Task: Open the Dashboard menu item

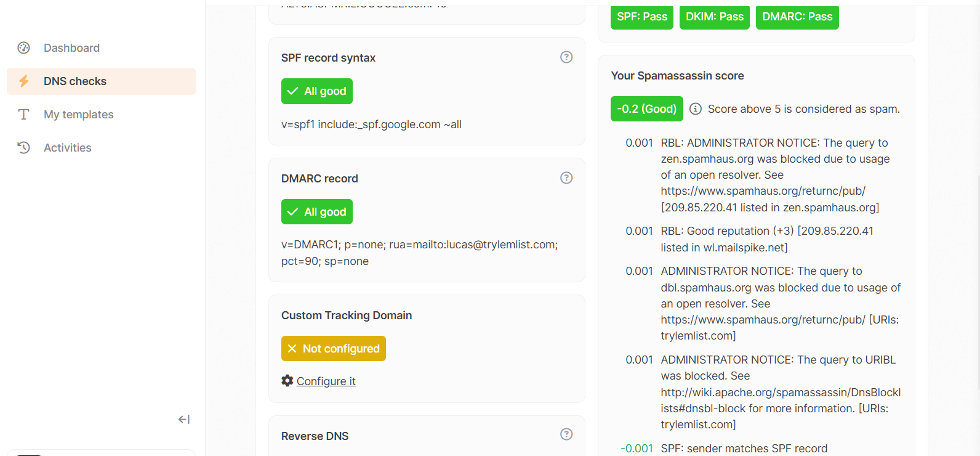Action: (71, 48)
